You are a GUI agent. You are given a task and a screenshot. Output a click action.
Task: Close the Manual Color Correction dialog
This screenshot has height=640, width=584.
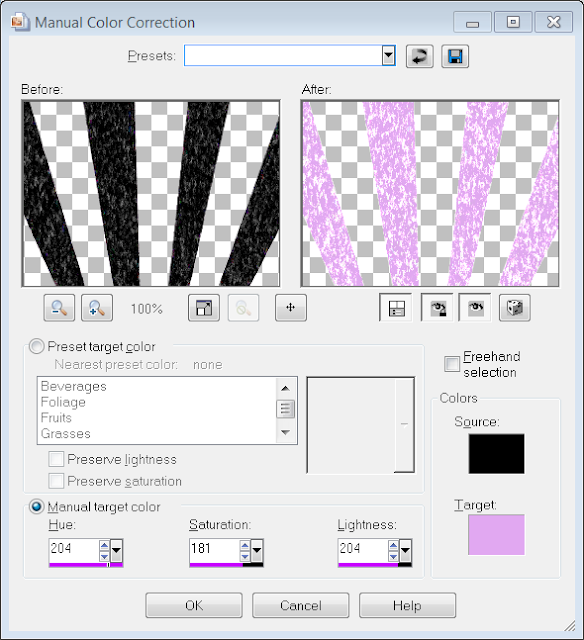554,22
